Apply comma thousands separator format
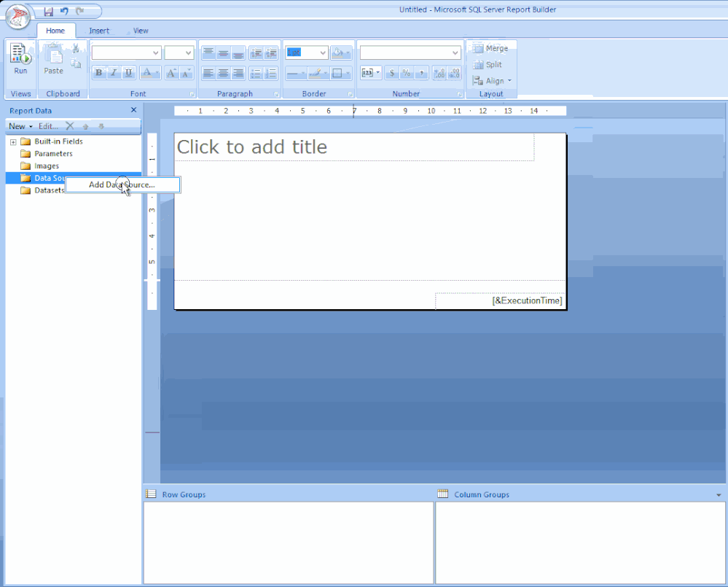 [x=421, y=73]
